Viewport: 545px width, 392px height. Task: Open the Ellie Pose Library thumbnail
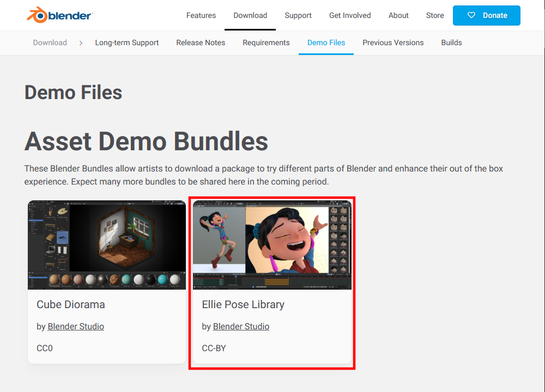[x=272, y=245]
